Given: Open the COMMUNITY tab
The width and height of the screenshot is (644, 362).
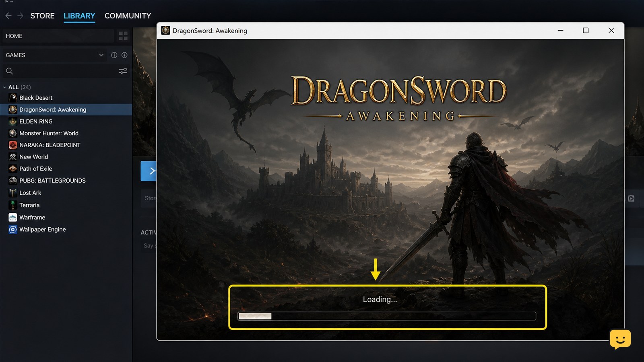Looking at the screenshot, I should click(x=128, y=16).
